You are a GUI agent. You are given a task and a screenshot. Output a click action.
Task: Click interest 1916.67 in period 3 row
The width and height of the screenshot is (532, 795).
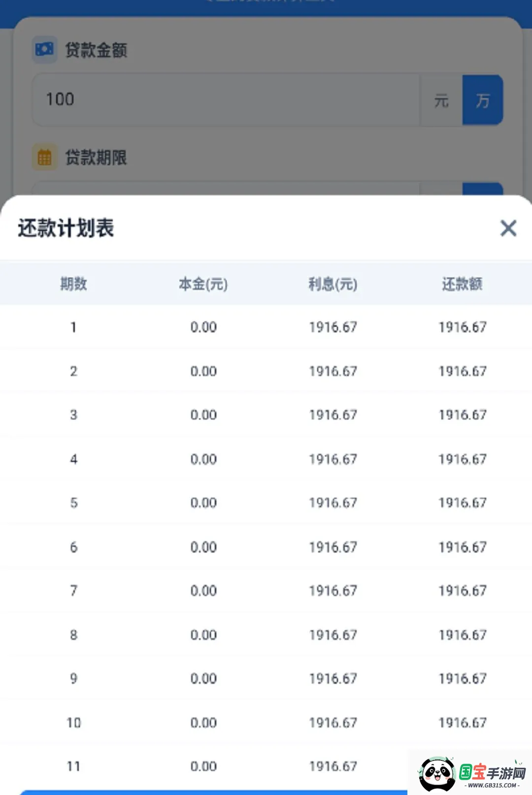point(333,415)
